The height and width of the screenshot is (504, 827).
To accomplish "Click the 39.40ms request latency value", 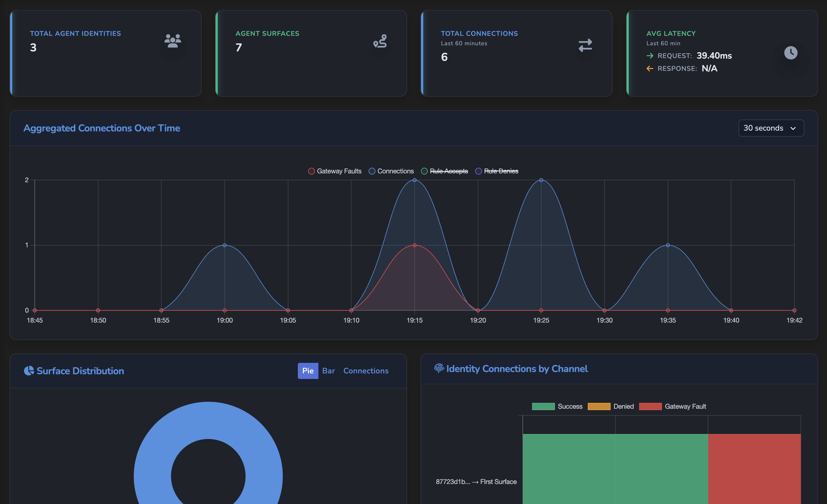I will click(714, 56).
